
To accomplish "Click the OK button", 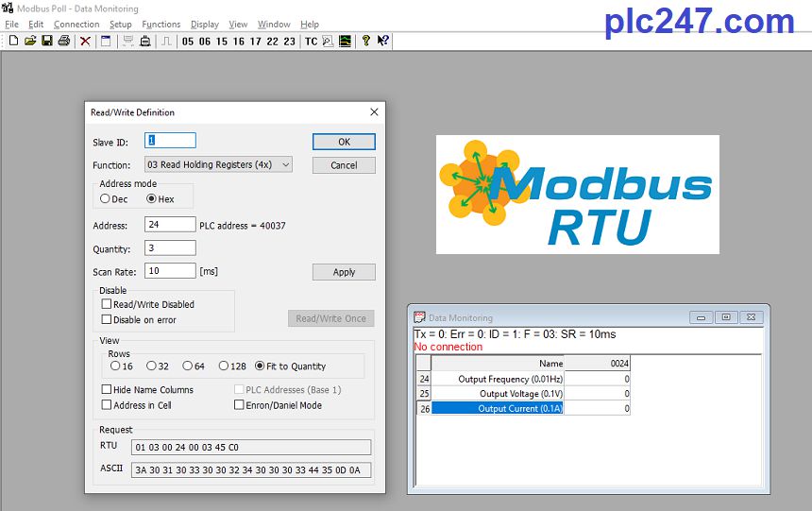I will coord(344,142).
